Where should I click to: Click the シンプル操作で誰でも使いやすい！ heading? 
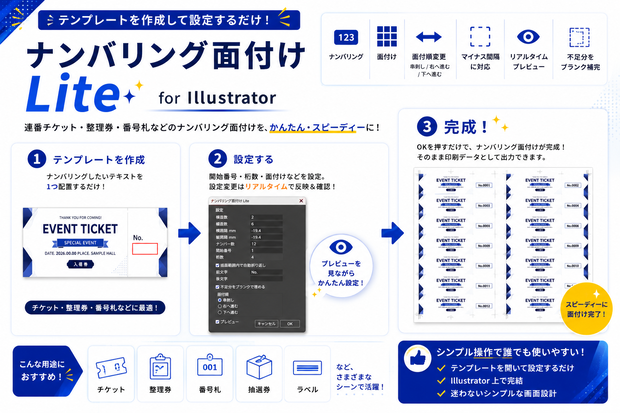coord(510,352)
